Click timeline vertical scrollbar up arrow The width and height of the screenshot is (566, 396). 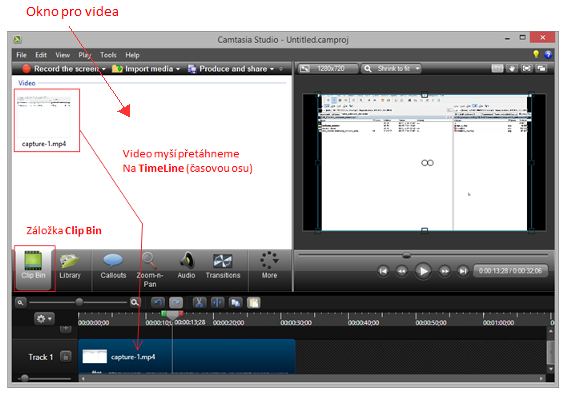tap(551, 331)
